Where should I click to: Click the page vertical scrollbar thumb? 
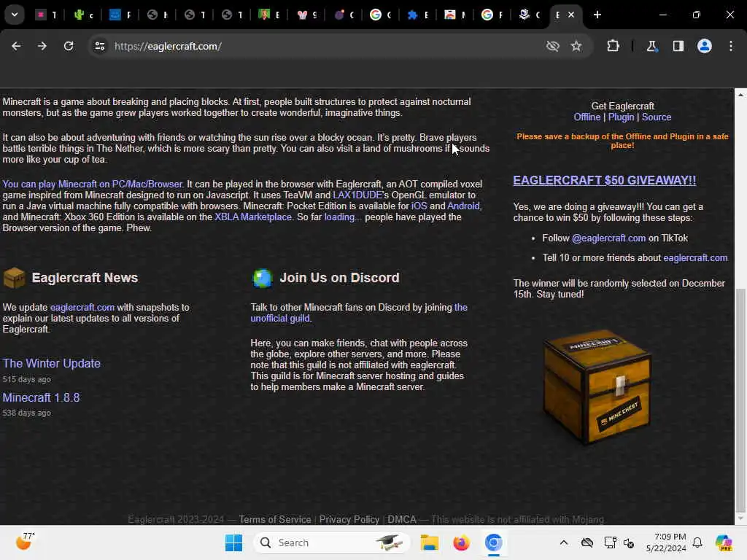click(740, 400)
